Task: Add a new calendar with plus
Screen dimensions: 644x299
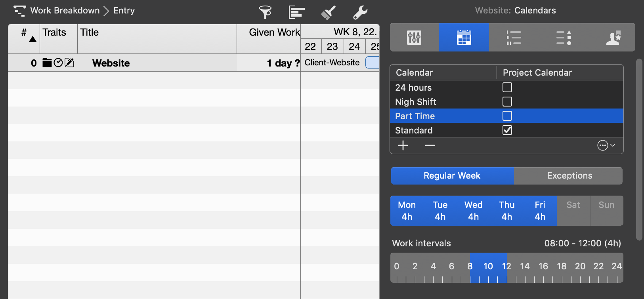Action: pyautogui.click(x=403, y=146)
